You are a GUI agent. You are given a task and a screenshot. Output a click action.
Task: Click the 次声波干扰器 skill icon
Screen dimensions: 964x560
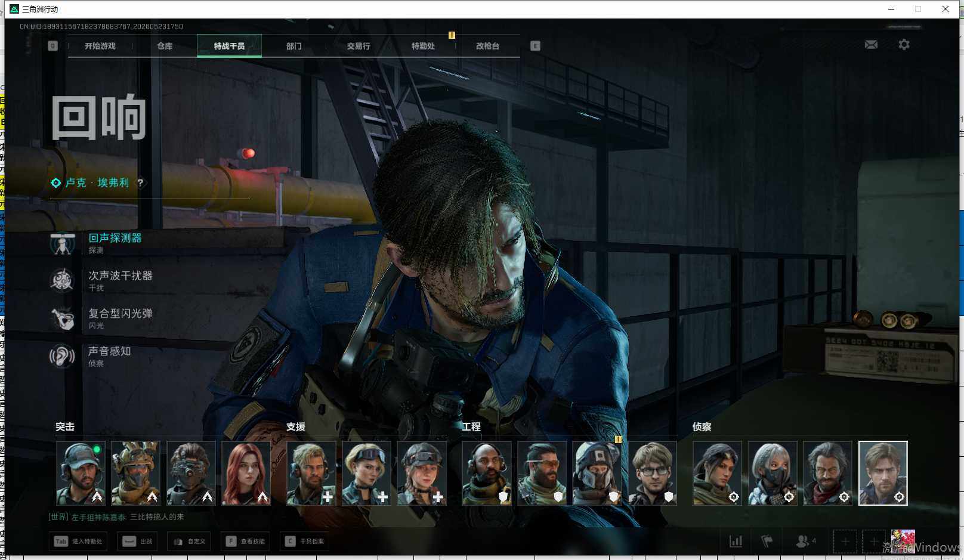62,280
